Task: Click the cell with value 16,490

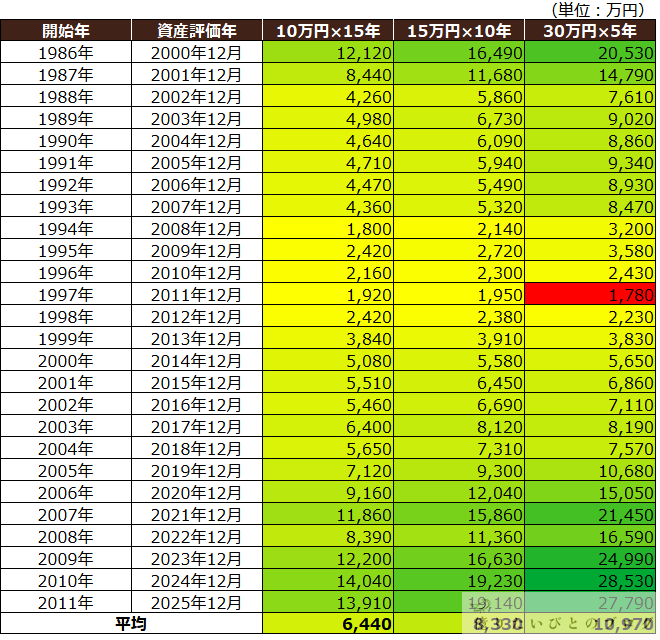Action: 458,52
